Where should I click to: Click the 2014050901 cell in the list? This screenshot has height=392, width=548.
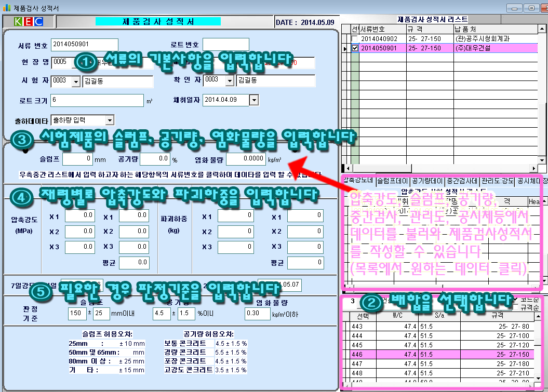pos(382,48)
